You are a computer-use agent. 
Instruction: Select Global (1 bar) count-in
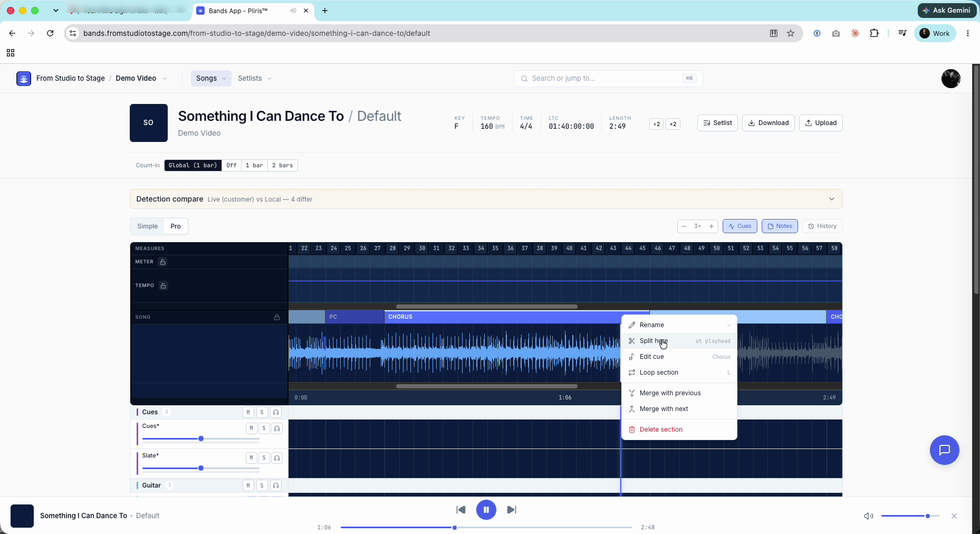pos(193,166)
